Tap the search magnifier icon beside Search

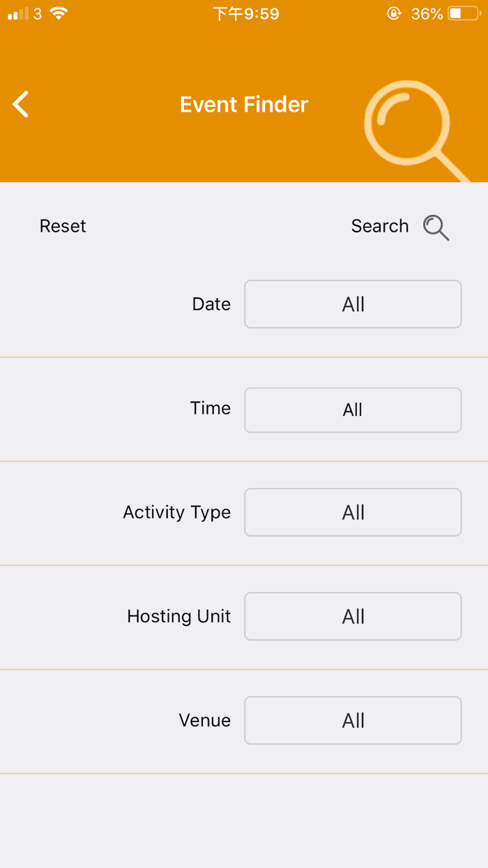(436, 227)
